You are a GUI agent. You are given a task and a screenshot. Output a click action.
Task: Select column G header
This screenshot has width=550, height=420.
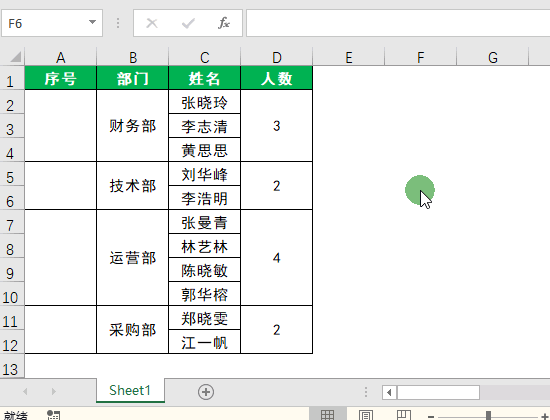pos(492,57)
